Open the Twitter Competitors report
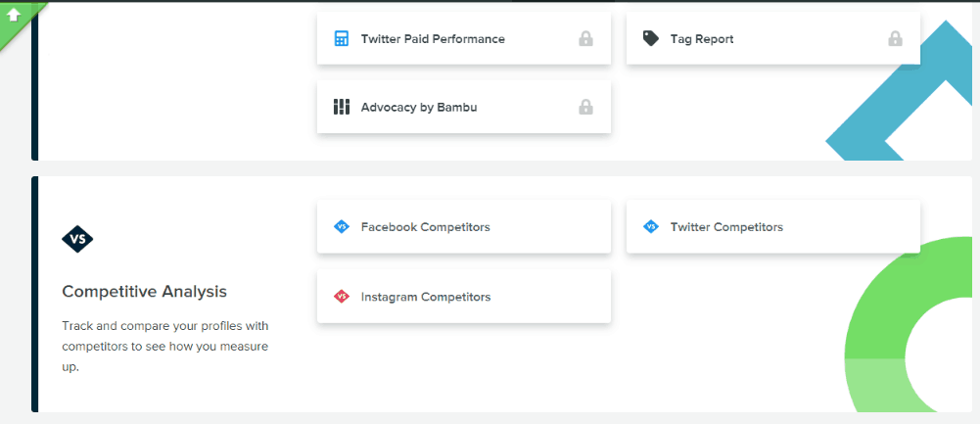The width and height of the screenshot is (980, 424). [773, 226]
